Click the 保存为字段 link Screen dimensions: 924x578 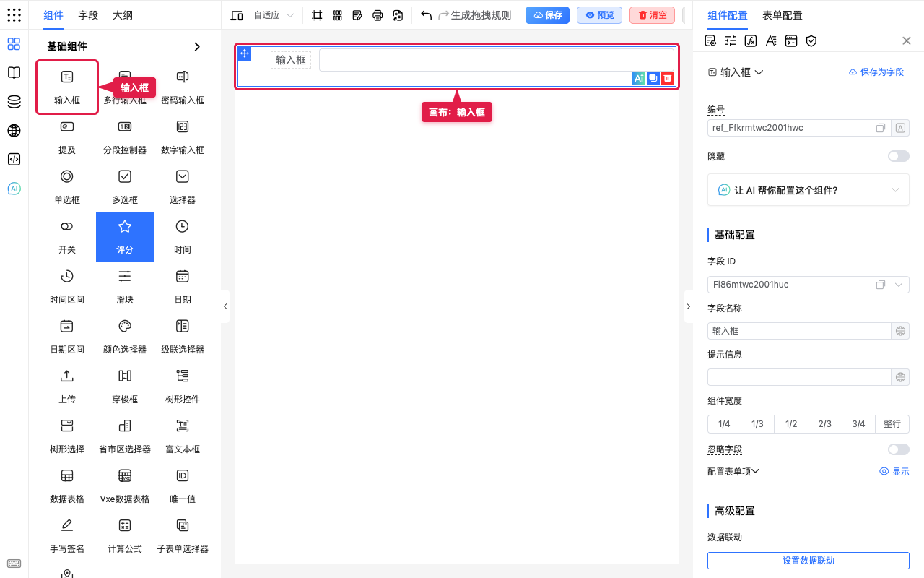[x=876, y=72]
